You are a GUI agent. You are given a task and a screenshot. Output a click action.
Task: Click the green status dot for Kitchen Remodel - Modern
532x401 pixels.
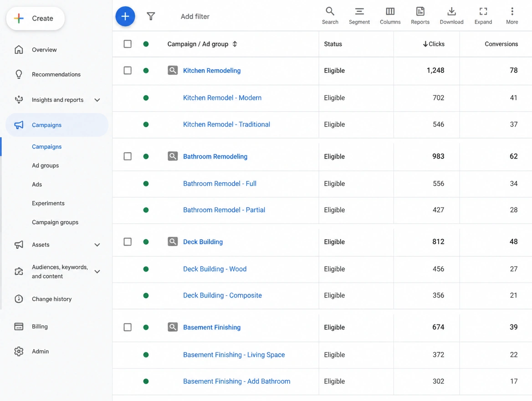[146, 98]
